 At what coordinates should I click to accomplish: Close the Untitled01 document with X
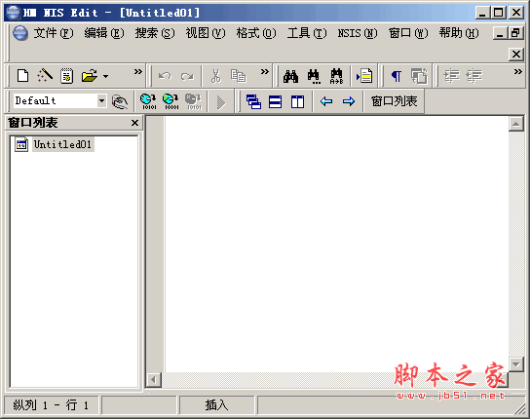pyautogui.click(x=516, y=54)
